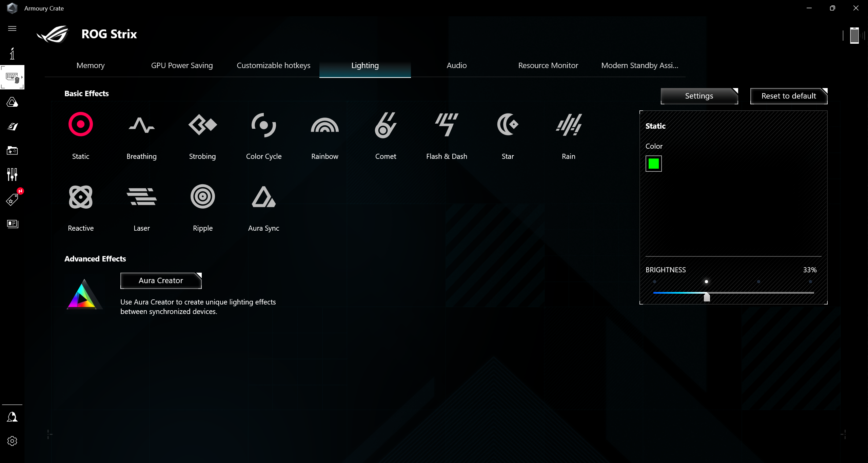Choose the Strobing effect icon
Viewport: 868px width, 463px height.
coord(203,125)
